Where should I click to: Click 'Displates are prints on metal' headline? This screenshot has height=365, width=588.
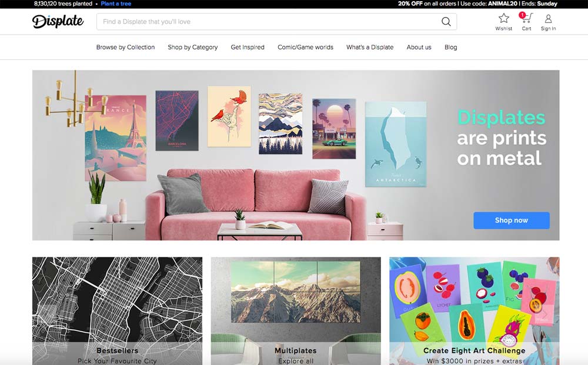[x=502, y=138]
